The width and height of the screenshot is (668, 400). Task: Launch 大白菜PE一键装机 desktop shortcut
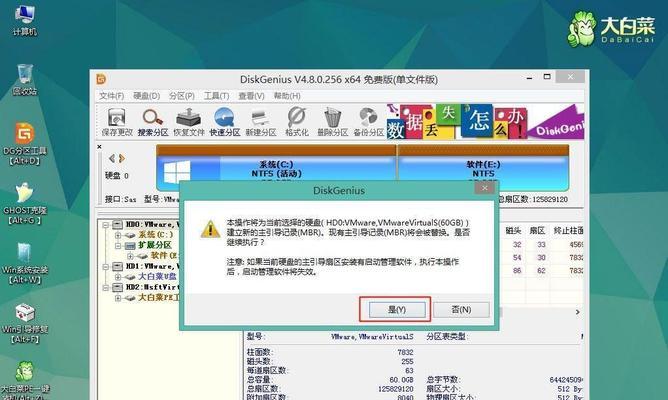(x=25, y=379)
